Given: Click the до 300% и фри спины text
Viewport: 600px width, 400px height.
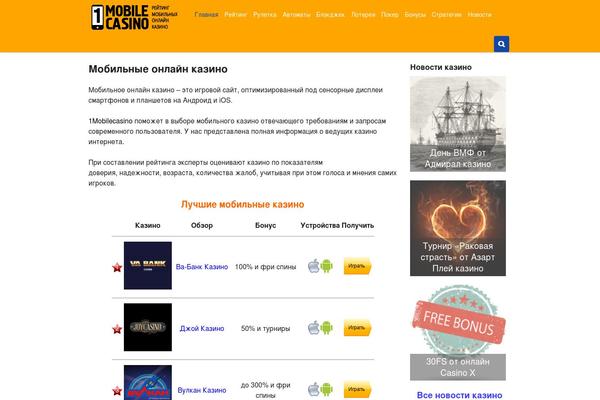Looking at the screenshot, I should coord(266,390).
